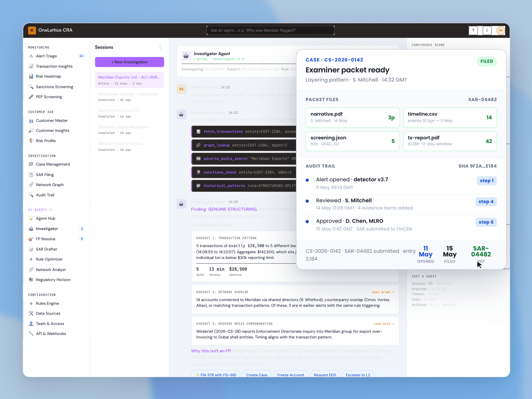Click the Rules Engine gear icon
This screenshot has height=399, width=532.
(31, 303)
